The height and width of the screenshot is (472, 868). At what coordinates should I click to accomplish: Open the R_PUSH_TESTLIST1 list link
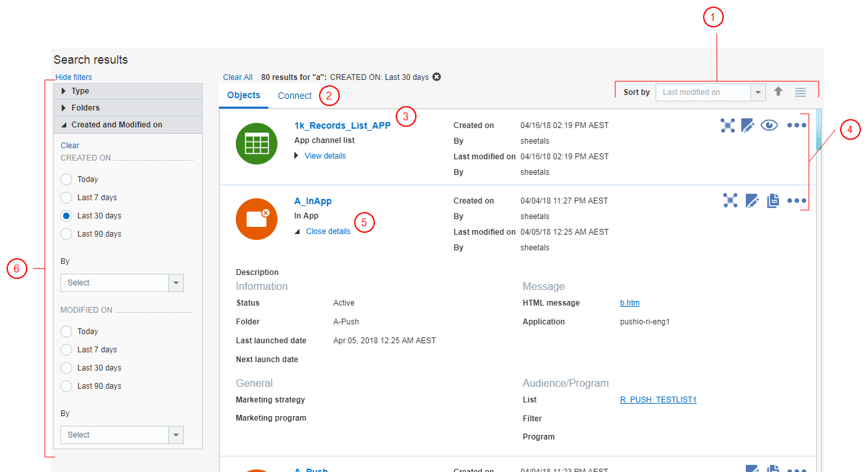click(657, 399)
